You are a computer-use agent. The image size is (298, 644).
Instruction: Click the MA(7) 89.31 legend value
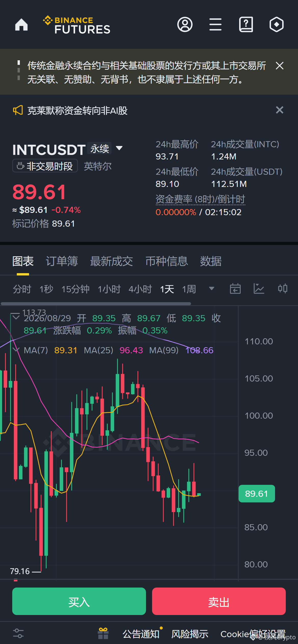(66, 350)
